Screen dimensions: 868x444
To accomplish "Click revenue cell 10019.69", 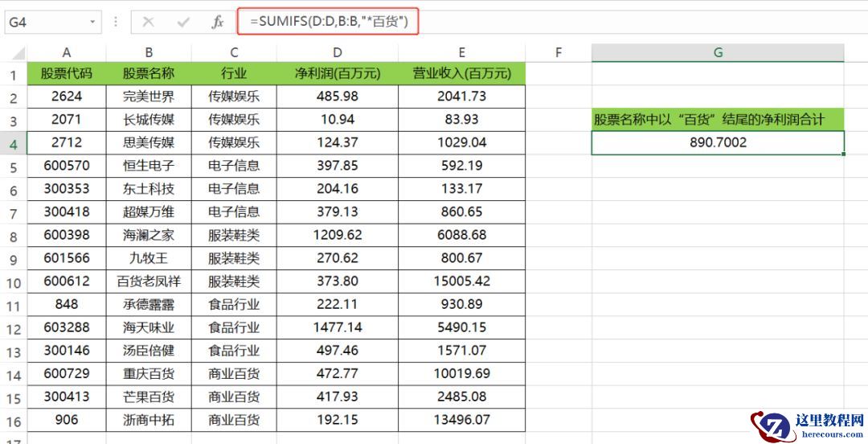I will (461, 373).
